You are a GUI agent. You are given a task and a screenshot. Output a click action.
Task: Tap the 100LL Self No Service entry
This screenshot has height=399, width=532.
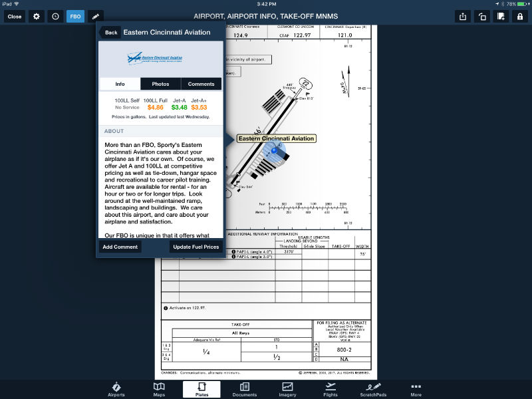click(127, 104)
